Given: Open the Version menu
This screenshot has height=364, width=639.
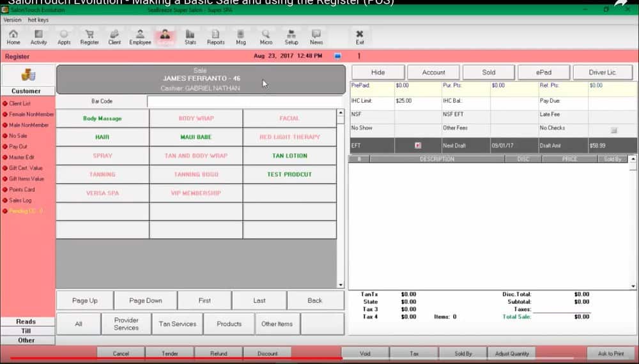Looking at the screenshot, I should 12,20.
